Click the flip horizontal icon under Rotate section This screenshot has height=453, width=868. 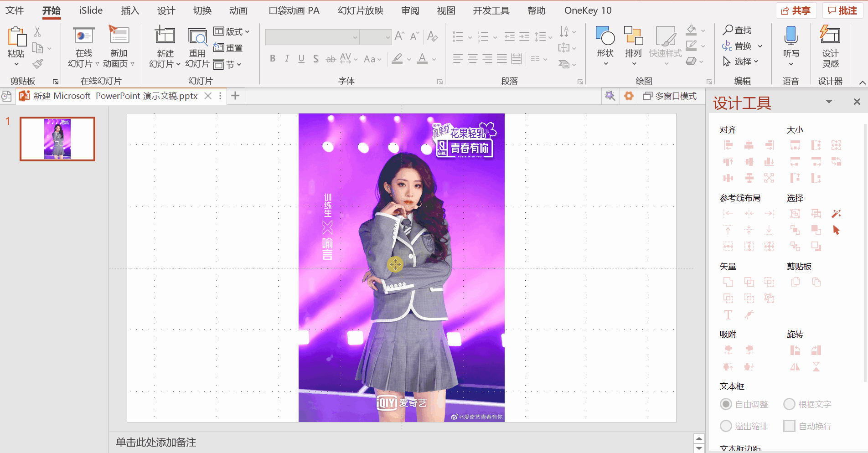(795, 367)
